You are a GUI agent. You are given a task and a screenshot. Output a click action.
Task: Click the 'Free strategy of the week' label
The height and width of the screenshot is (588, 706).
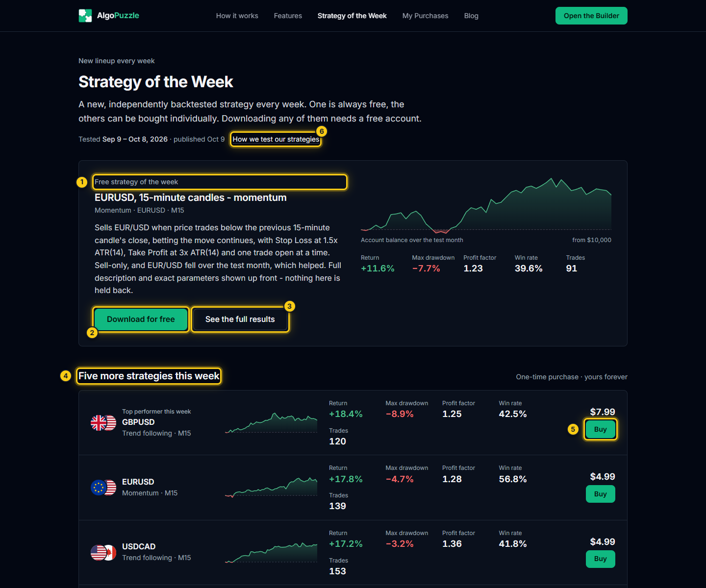click(136, 182)
